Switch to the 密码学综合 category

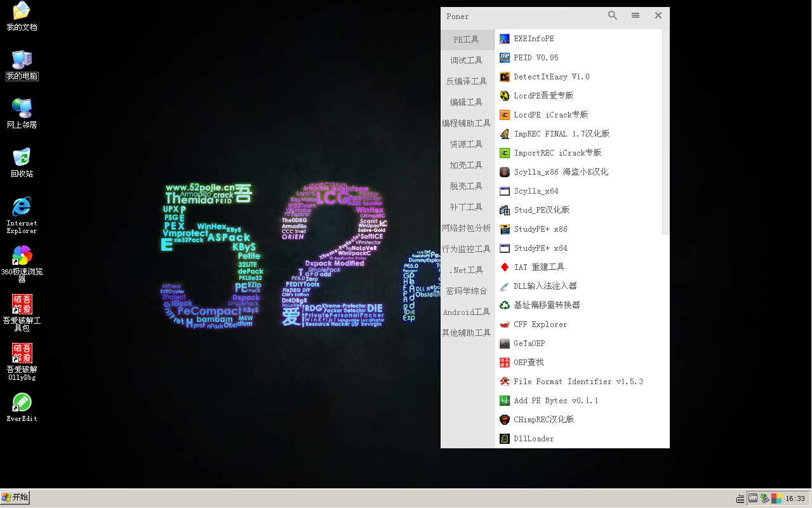(467, 291)
